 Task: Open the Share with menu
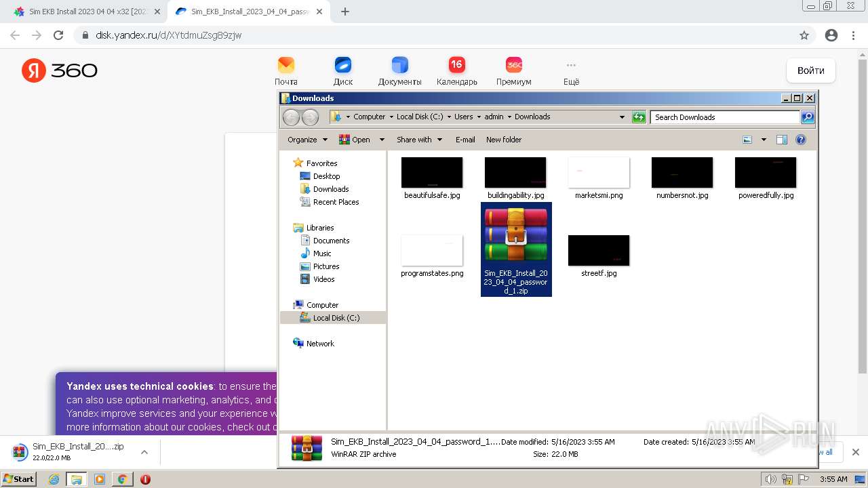(419, 140)
